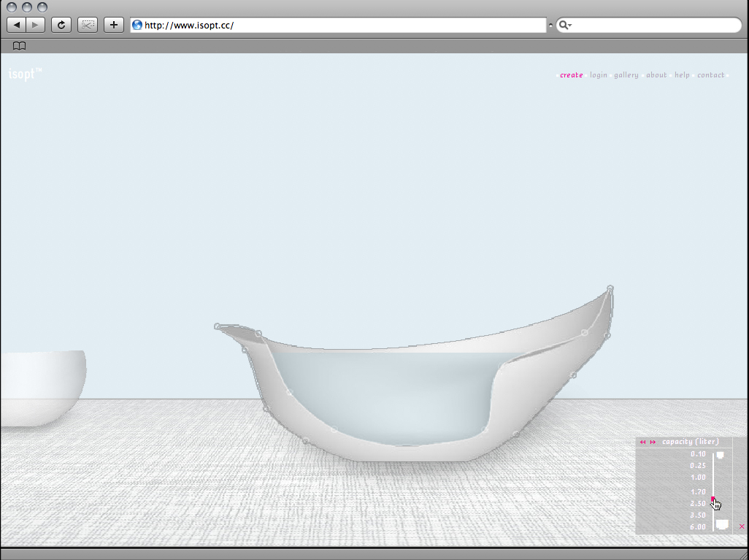The height and width of the screenshot is (560, 749).
Task: Click the globe icon in the address bar
Action: tap(137, 26)
